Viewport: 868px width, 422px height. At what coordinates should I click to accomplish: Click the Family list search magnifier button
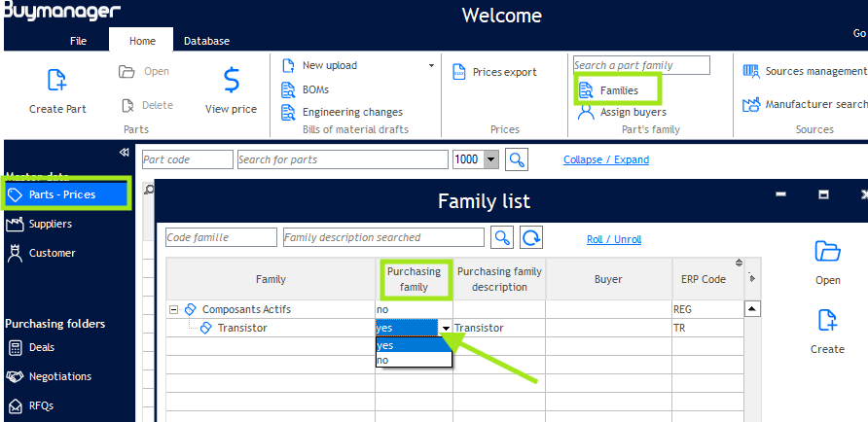(502, 237)
